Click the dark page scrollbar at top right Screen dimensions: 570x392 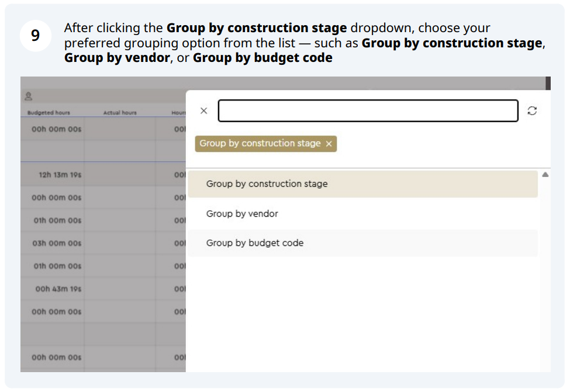point(548,84)
